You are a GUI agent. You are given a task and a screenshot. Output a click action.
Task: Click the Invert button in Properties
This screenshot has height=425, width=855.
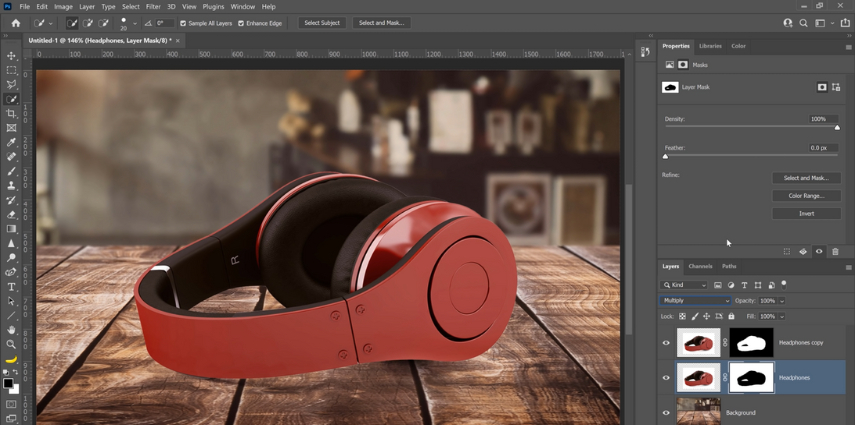point(806,214)
